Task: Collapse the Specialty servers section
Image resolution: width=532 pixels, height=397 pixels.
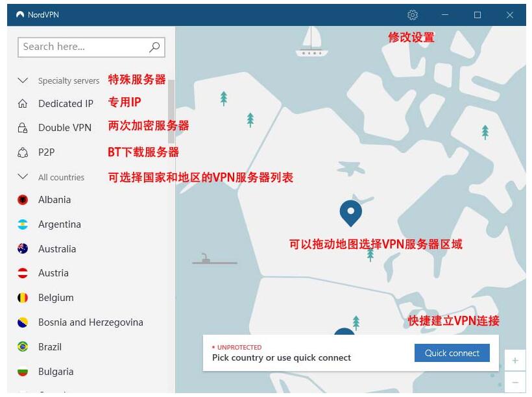Action: [x=23, y=80]
